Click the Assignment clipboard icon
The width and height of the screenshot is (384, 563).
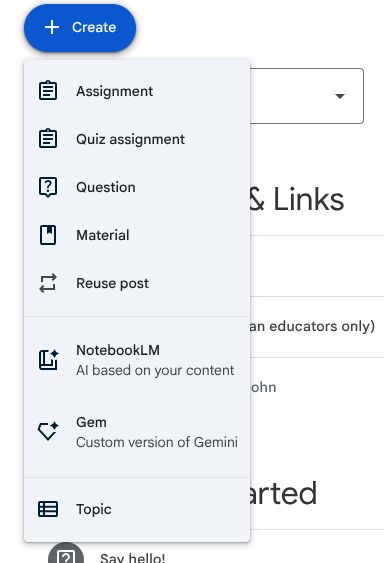coord(48,91)
